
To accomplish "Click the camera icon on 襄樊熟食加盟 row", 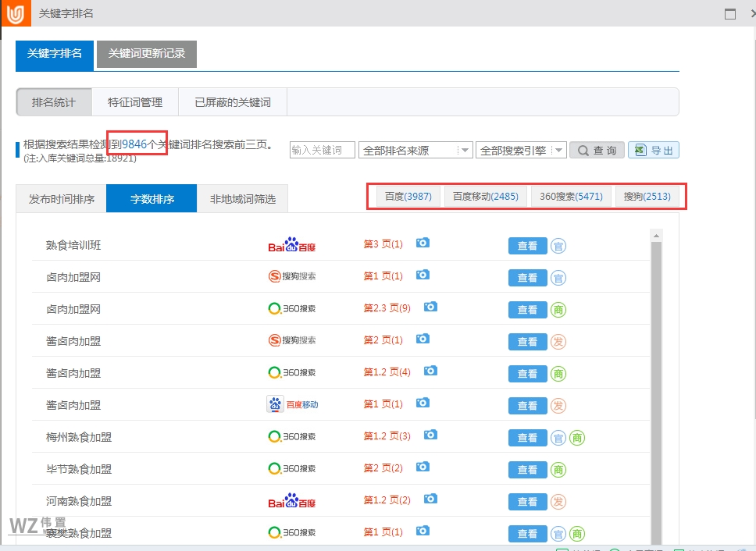I will click(x=423, y=531).
